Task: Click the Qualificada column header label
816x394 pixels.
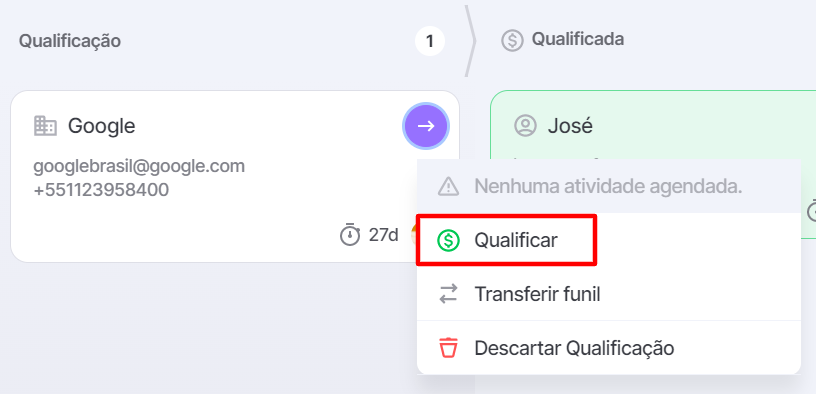Action: pyautogui.click(x=578, y=39)
